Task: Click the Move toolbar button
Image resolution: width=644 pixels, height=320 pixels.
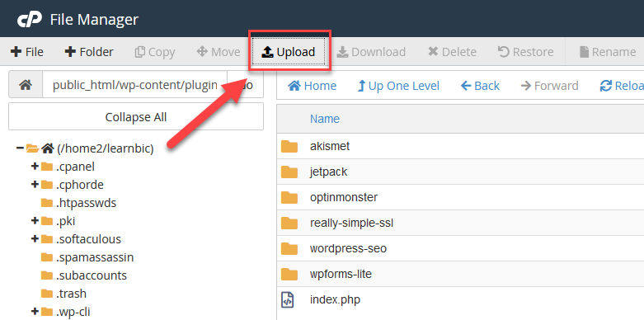Action: pyautogui.click(x=219, y=52)
